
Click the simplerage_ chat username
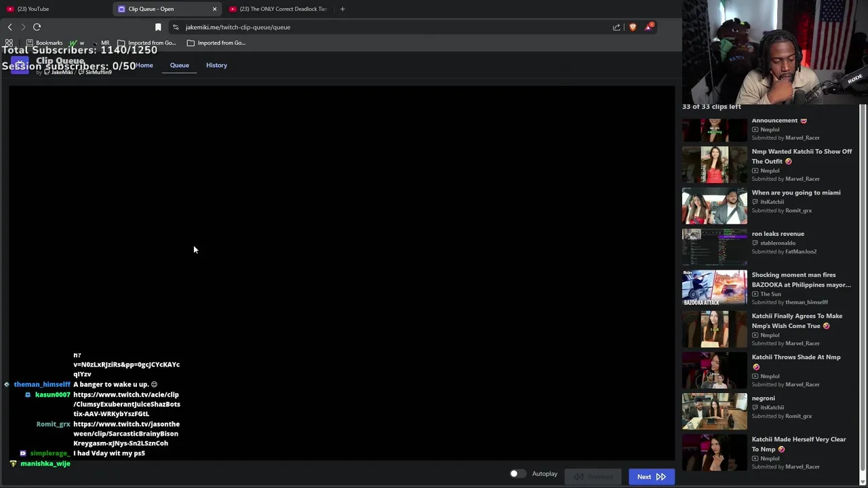coord(50,453)
